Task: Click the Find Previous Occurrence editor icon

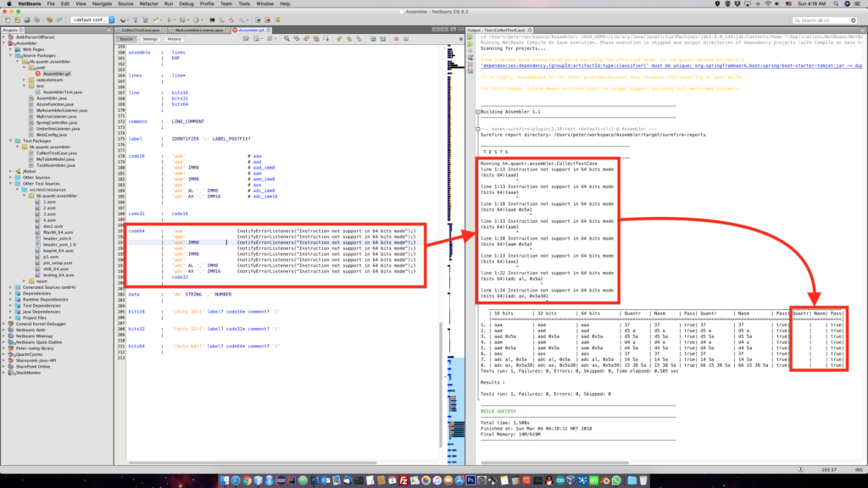Action: pyautogui.click(x=297, y=39)
